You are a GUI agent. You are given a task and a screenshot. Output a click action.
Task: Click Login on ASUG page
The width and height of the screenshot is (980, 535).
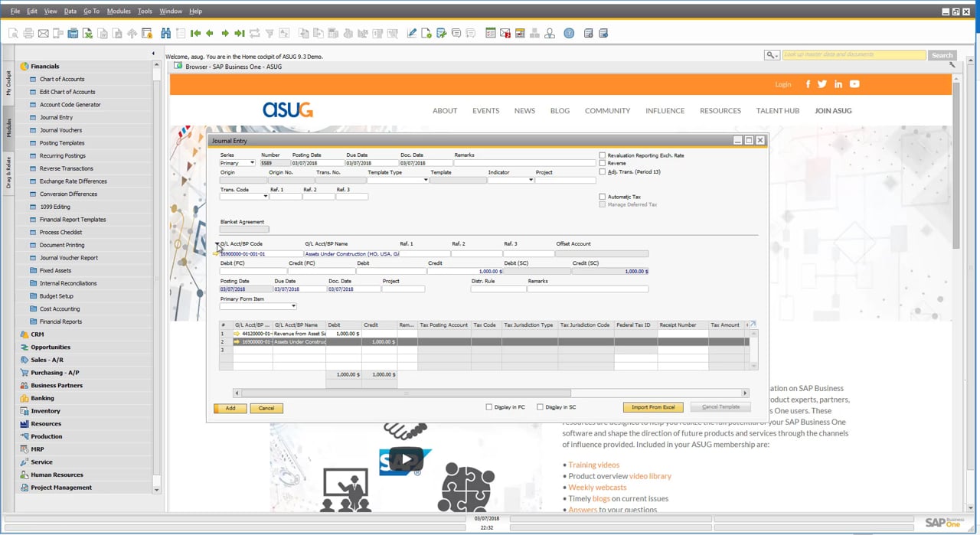[x=782, y=84]
